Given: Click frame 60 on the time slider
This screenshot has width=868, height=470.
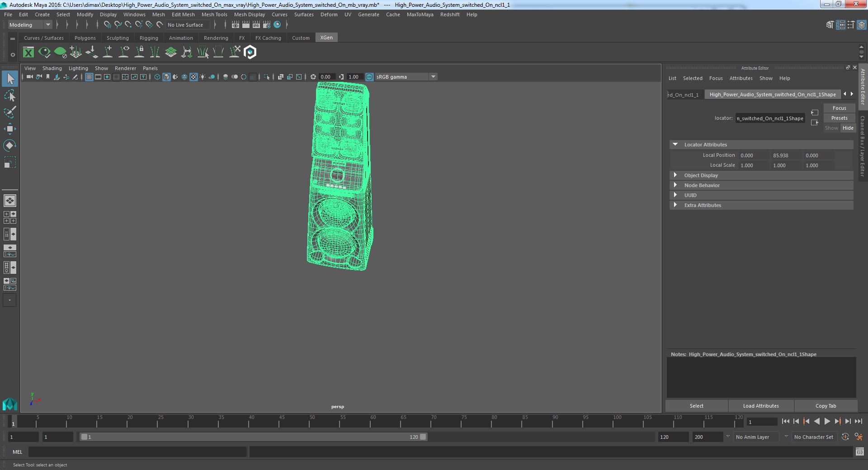Looking at the screenshot, I should [373, 421].
